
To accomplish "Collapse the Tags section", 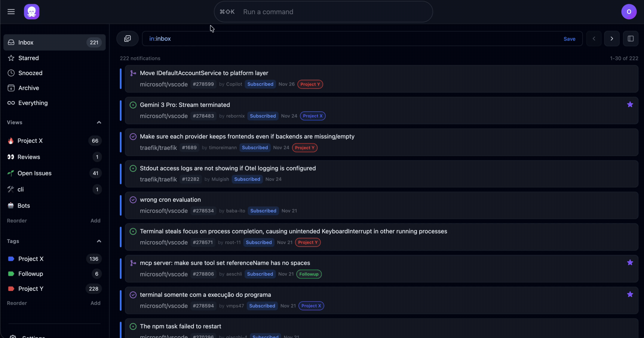I will point(99,241).
